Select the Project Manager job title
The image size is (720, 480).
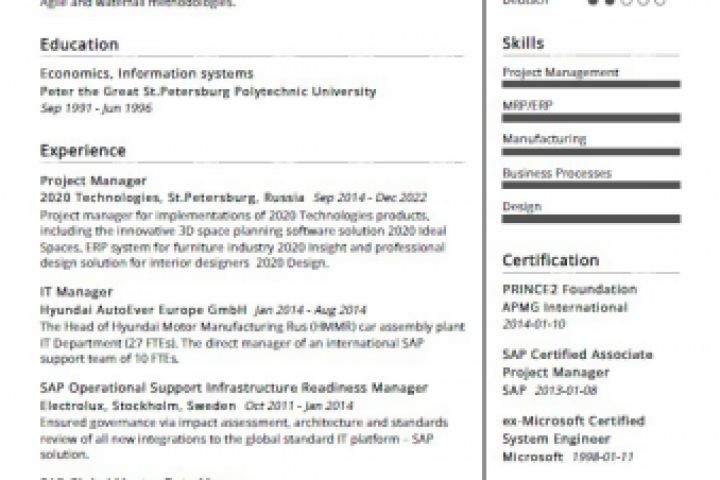pos(93,181)
